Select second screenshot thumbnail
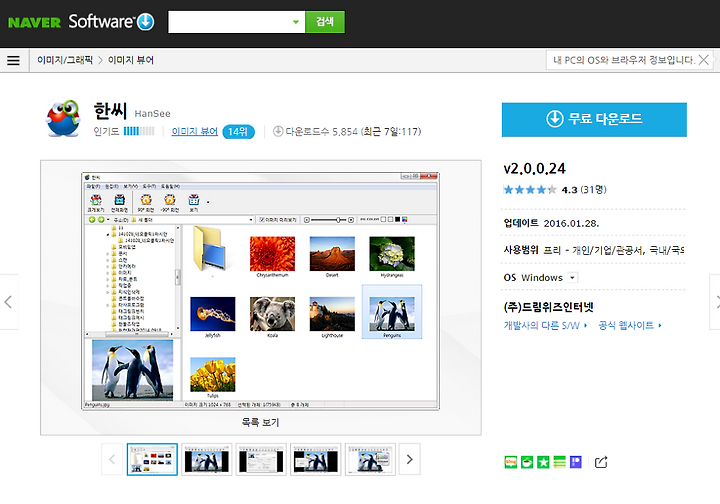Viewport: 720px width, 504px height. click(x=207, y=459)
